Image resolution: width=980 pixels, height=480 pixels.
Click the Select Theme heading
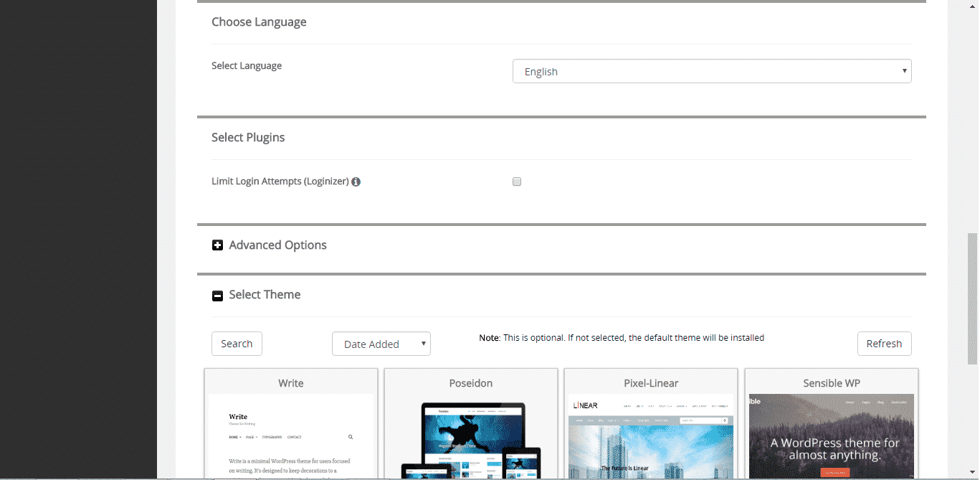coord(265,295)
